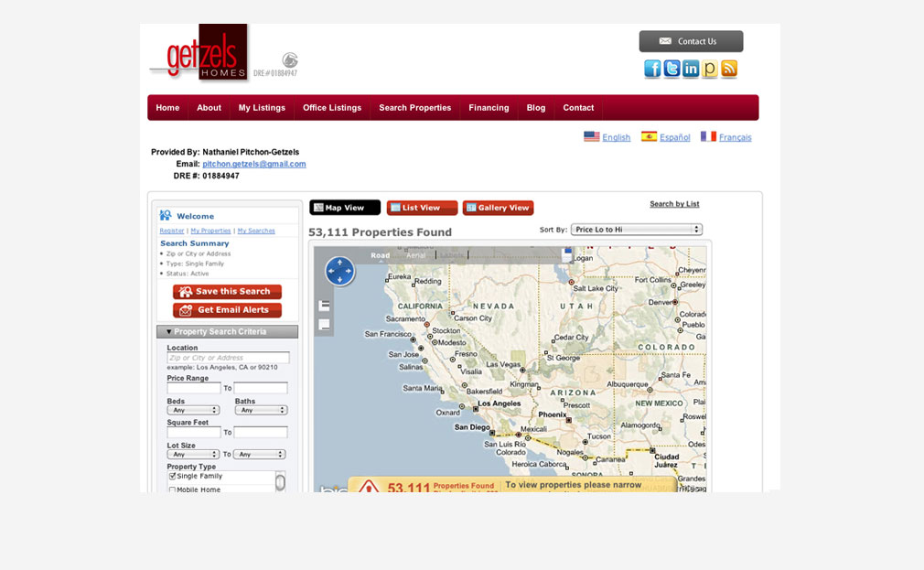
Task: Click the LinkedIn social icon
Action: [x=691, y=70]
